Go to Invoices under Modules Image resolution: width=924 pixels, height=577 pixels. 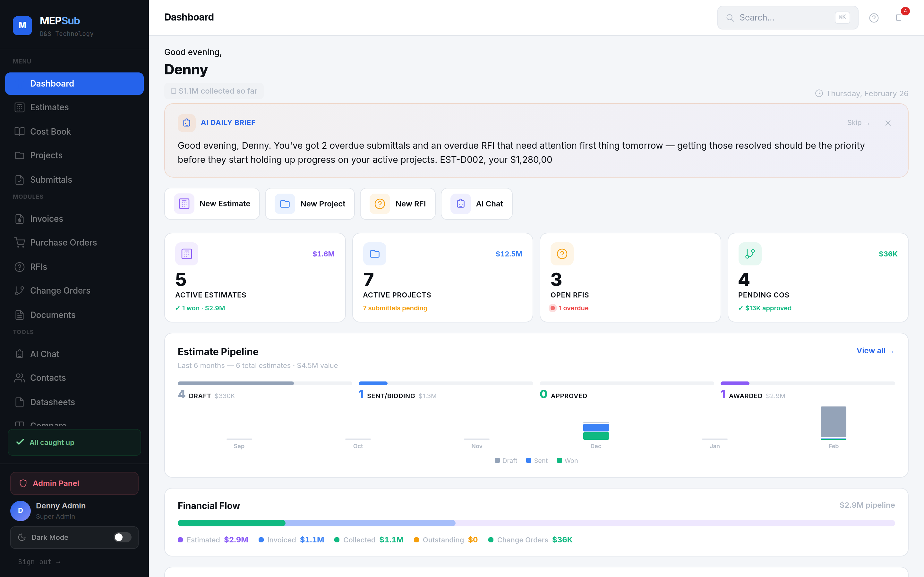(x=46, y=219)
